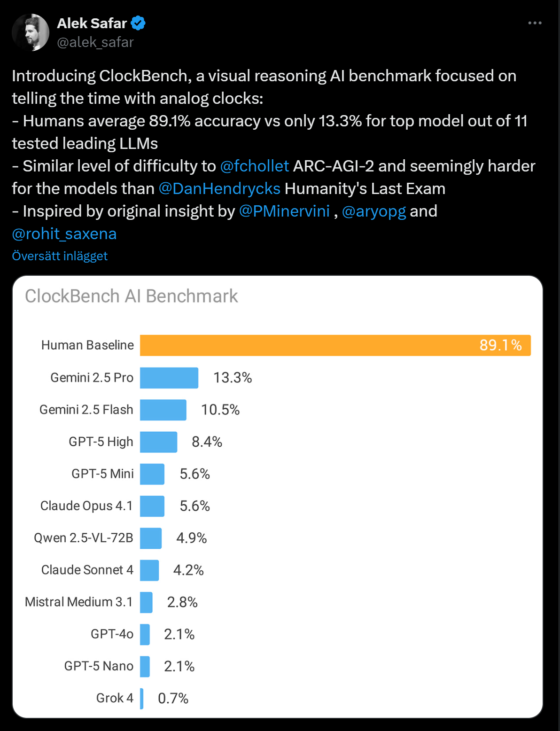This screenshot has height=731, width=560.
Task: Open the three-dot more options menu
Action: click(535, 23)
